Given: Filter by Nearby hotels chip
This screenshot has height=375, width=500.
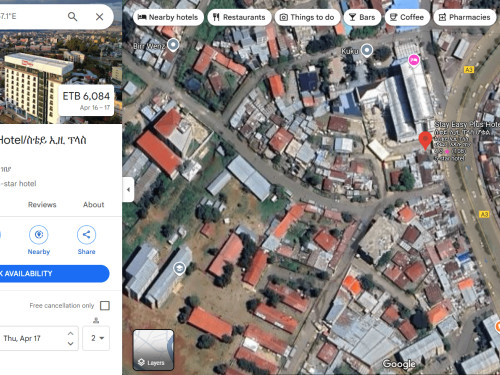Looking at the screenshot, I should coord(168,17).
